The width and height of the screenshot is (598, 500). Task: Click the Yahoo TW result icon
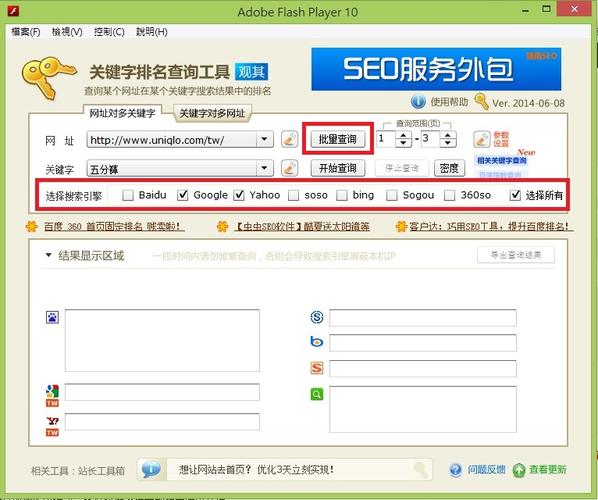point(52,426)
